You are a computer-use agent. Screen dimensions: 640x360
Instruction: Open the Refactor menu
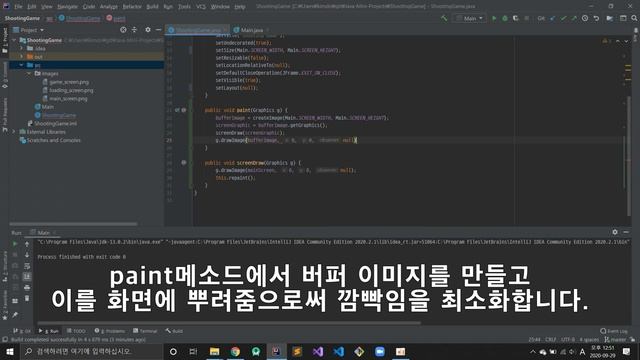[132, 7]
